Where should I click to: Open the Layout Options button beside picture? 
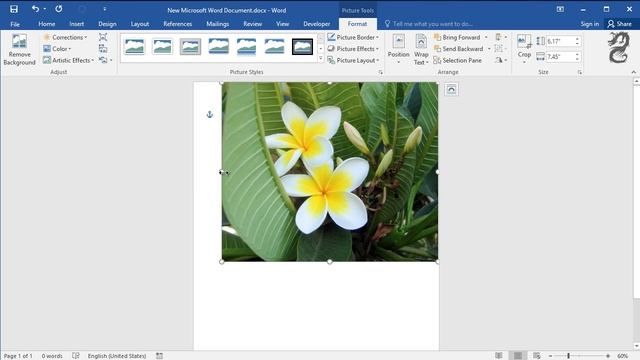(451, 89)
